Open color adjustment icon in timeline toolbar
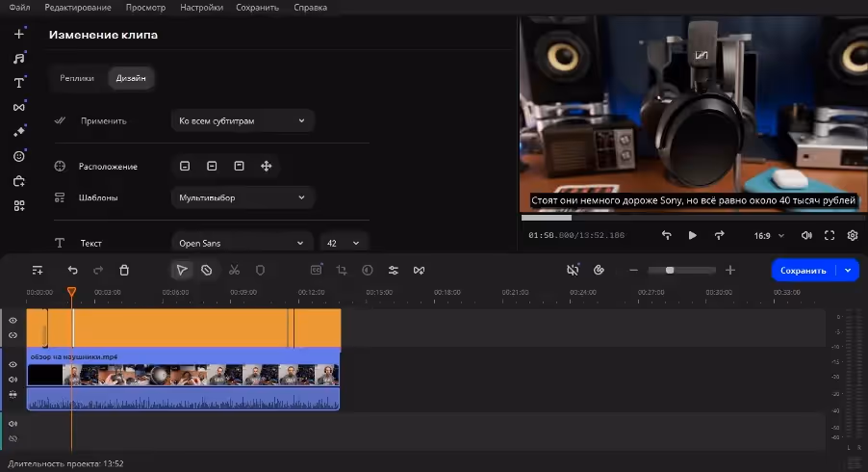 (367, 271)
